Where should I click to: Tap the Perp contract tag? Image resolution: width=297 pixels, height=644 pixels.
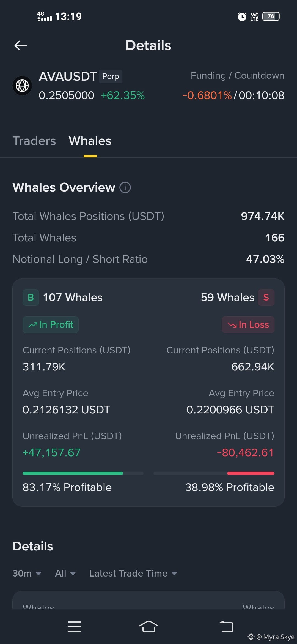[111, 77]
